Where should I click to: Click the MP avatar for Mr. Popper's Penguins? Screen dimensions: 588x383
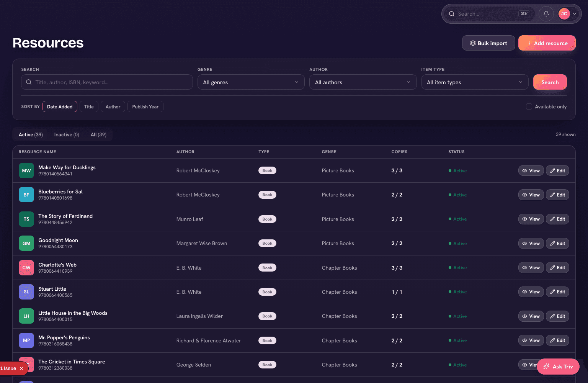[26, 340]
